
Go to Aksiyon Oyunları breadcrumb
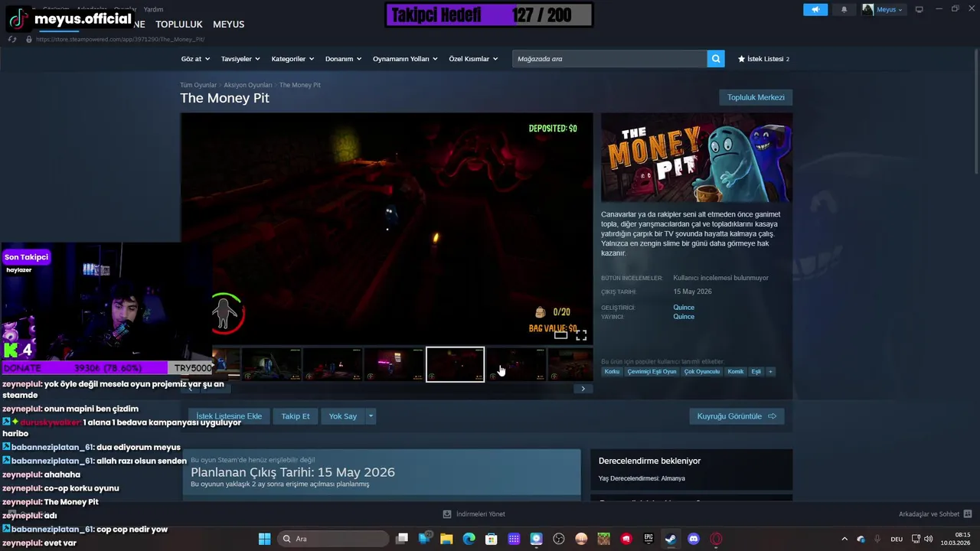[248, 85]
